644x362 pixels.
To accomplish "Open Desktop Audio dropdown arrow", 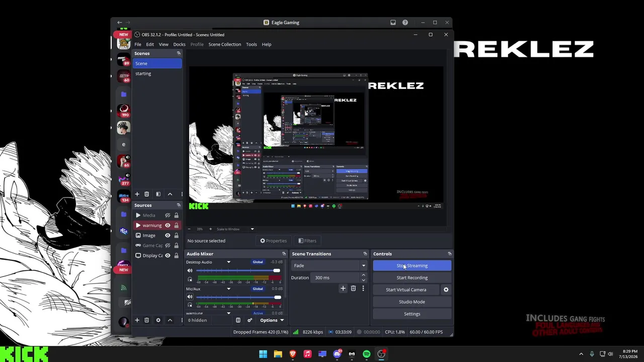I will [228, 262].
